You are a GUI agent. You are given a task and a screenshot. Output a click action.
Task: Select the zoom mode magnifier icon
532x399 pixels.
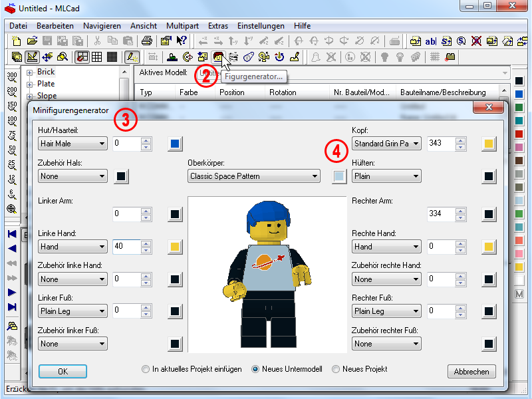pos(63,57)
